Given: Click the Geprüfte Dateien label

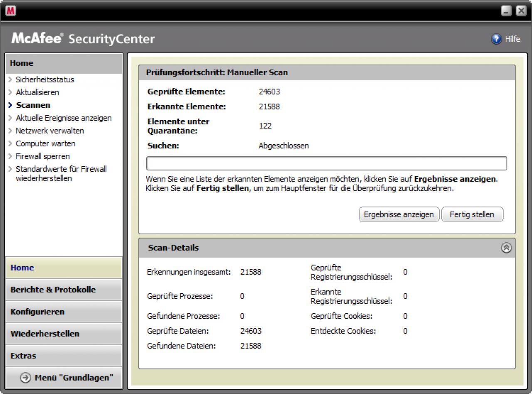Looking at the screenshot, I should coord(178,331).
